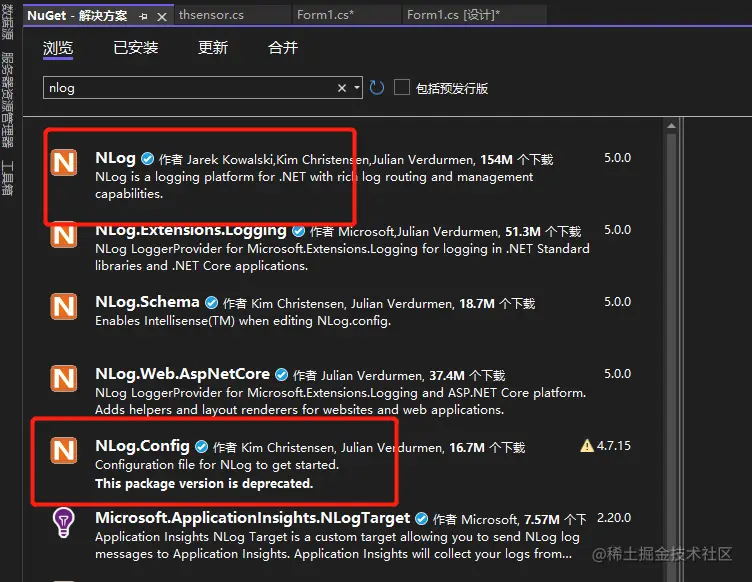Open the 工具箱 side panel tab
The image size is (752, 582).
pos(7,178)
